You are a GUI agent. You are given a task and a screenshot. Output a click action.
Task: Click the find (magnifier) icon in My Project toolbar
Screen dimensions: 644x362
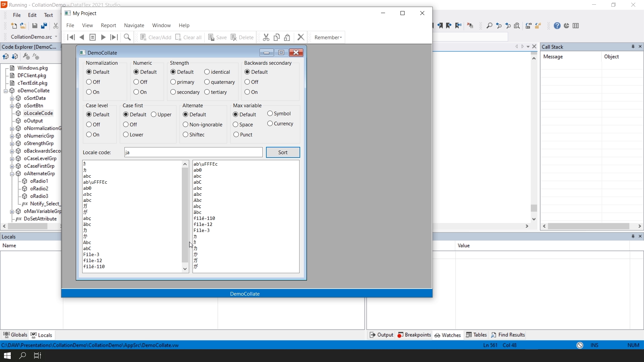click(x=127, y=37)
